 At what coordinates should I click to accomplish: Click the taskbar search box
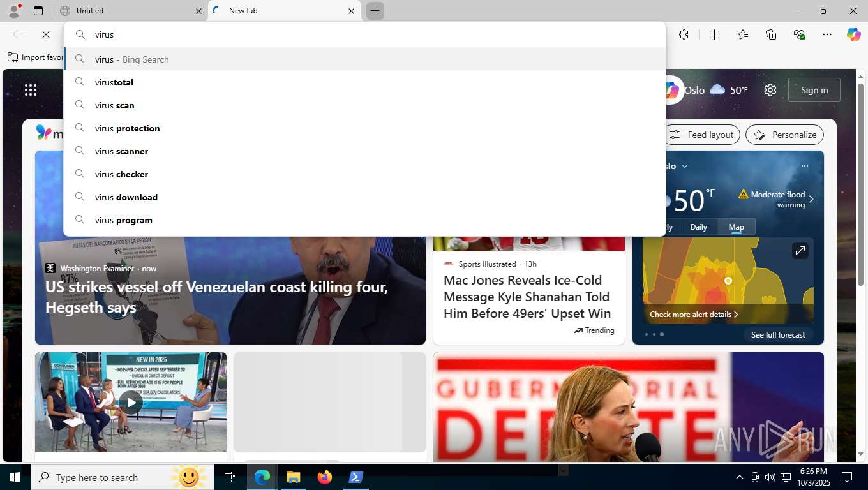(x=123, y=477)
